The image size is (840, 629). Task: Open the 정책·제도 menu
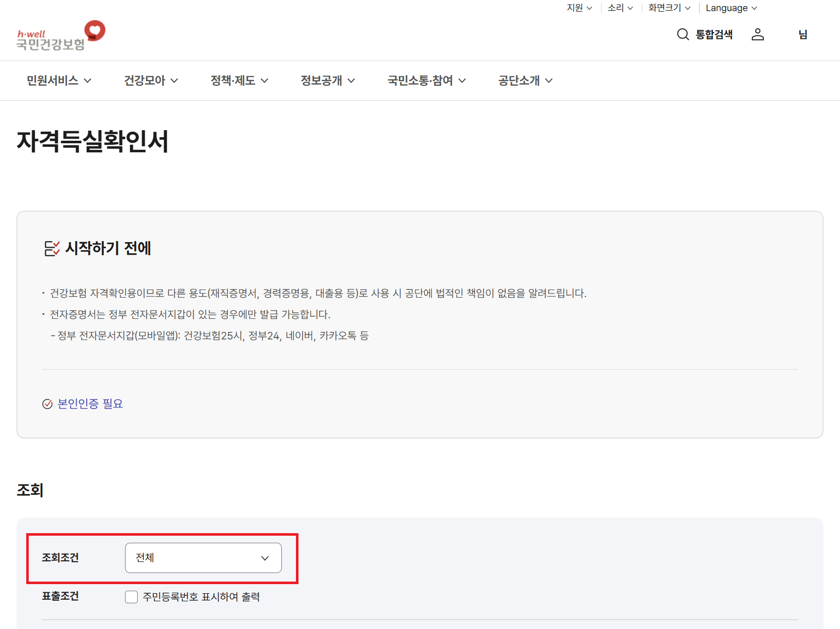pyautogui.click(x=239, y=81)
